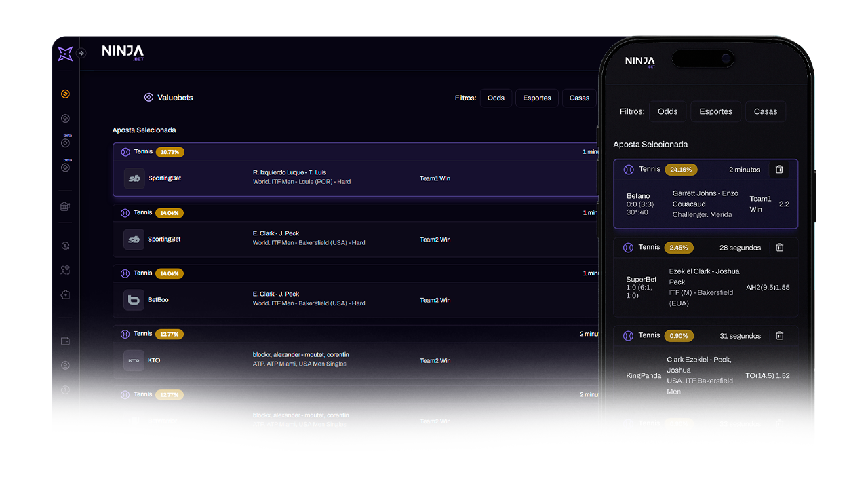Open the circular-arrows history icon in sidebar
Screen dimensions: 868x477
tap(65, 246)
